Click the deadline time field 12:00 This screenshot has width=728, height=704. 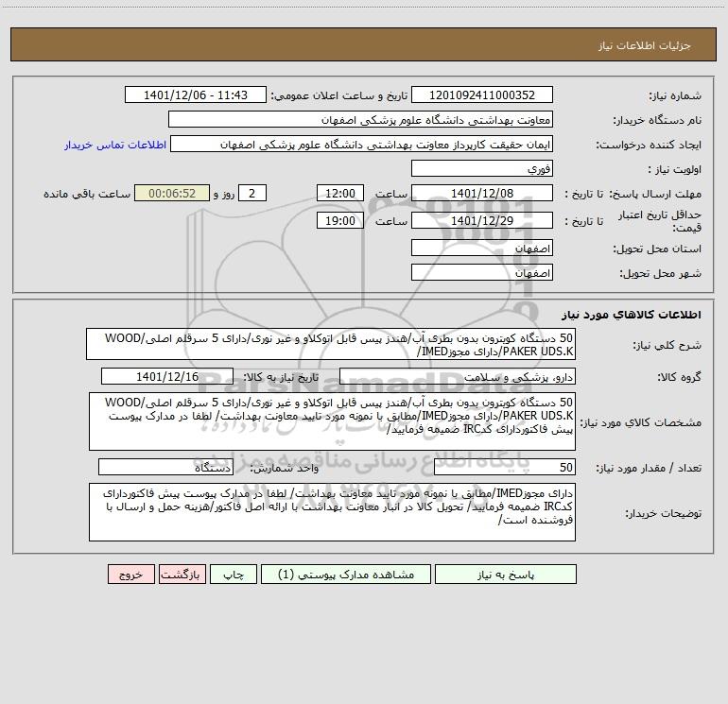coord(339,193)
